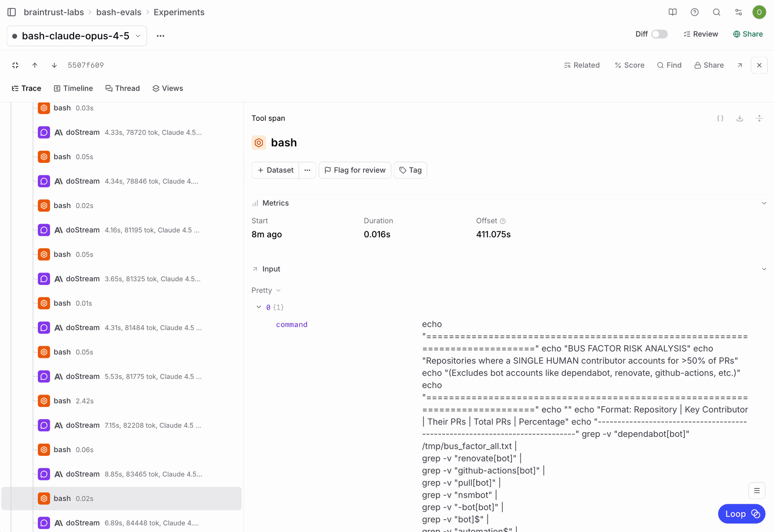Screen dimensions: 774x532
Task: Go to Experiments breadcrumb
Action: click(x=179, y=12)
